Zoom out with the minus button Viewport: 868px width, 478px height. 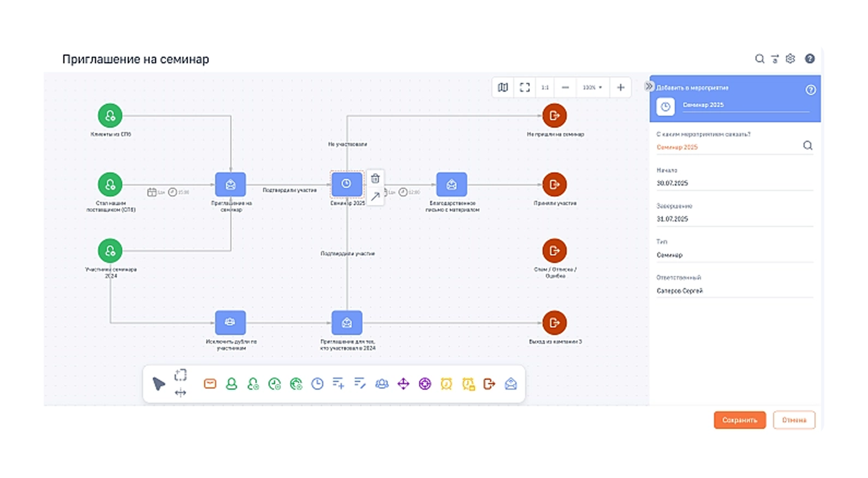[x=566, y=87]
